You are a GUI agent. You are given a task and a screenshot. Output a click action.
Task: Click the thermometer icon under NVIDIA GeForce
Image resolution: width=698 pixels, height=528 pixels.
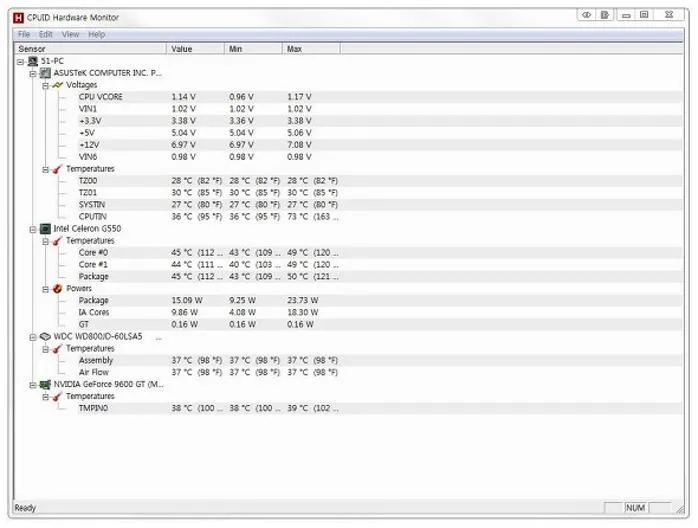coord(57,396)
